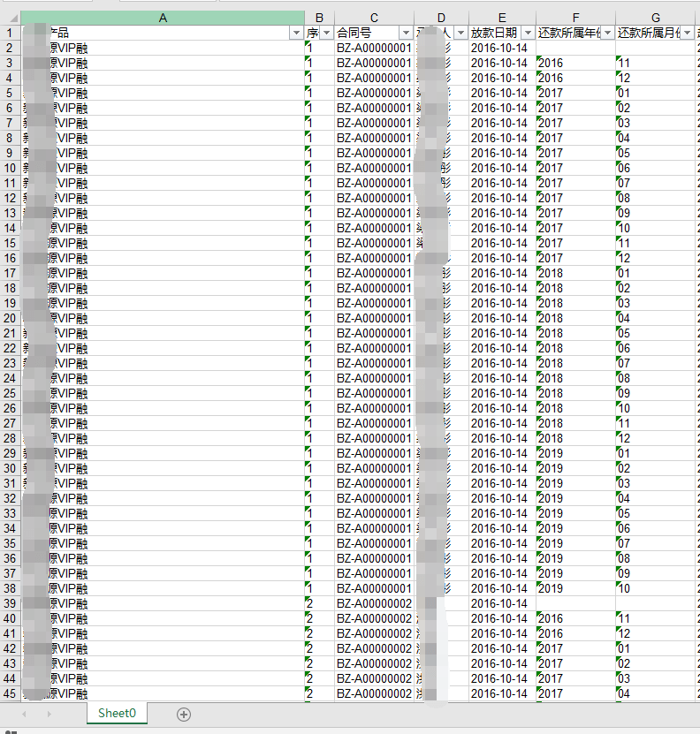The height and width of the screenshot is (734, 700).
Task: Select column E by its header letter
Action: pos(501,18)
